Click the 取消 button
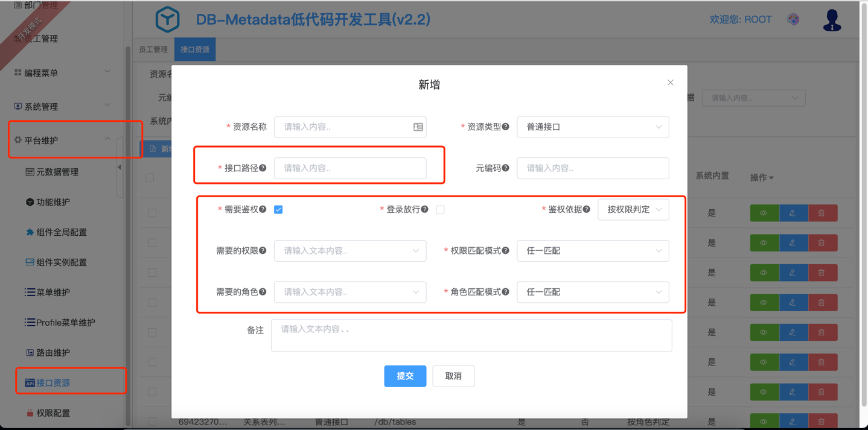The image size is (868, 430). tap(453, 376)
